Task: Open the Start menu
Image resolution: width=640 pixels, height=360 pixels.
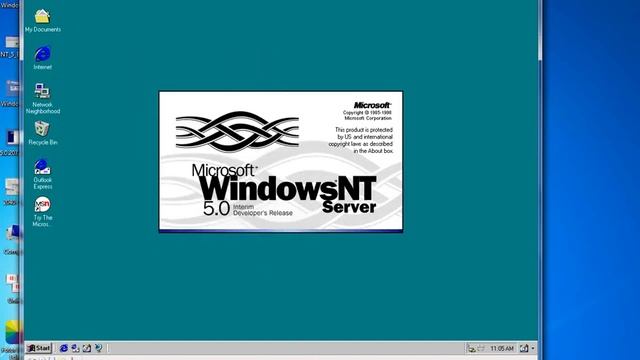Action: 39,348
